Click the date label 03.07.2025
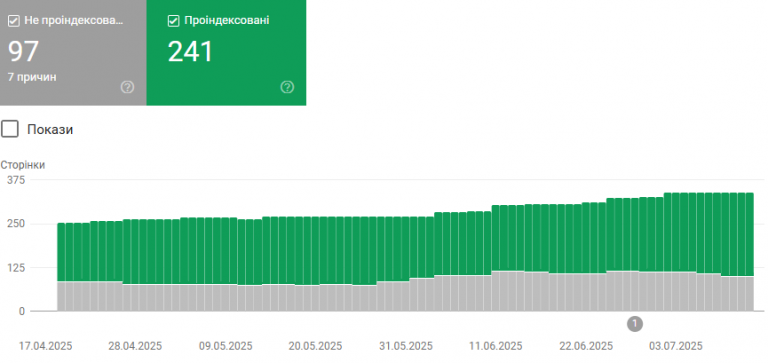 pyautogui.click(x=676, y=346)
